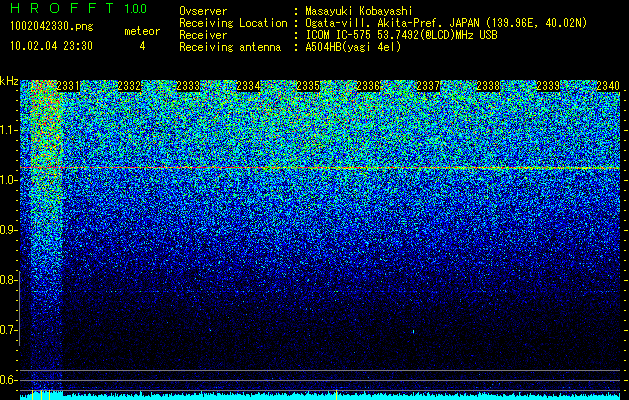Click the kHz axis unit label
The width and height of the screenshot is (629, 400).
9,81
